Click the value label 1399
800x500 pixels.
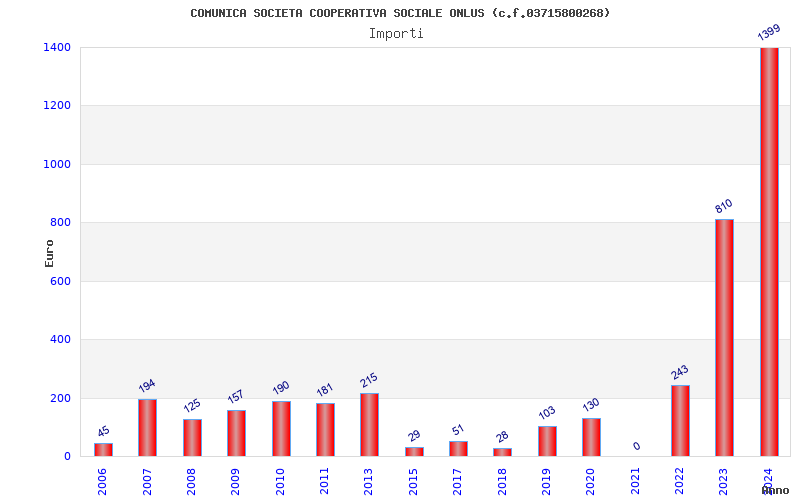click(769, 32)
